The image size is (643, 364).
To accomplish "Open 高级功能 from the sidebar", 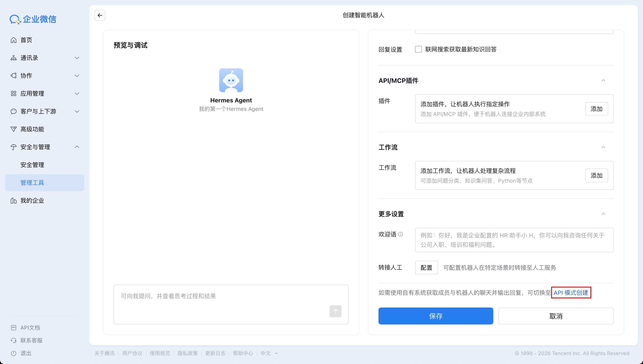I will (x=32, y=129).
